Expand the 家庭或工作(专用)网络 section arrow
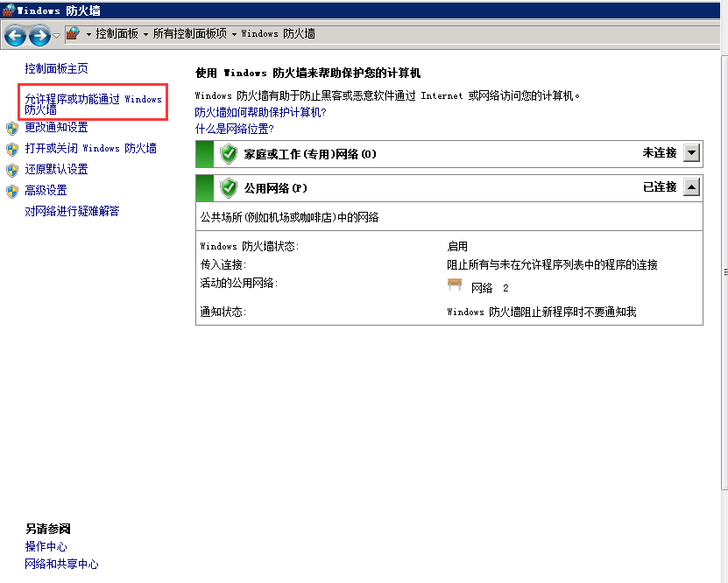 point(691,153)
